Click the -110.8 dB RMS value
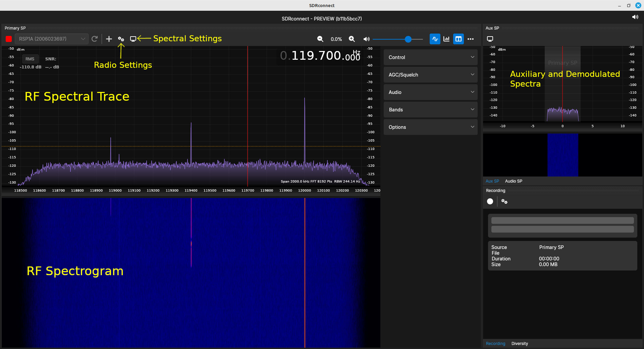 pyautogui.click(x=31, y=67)
